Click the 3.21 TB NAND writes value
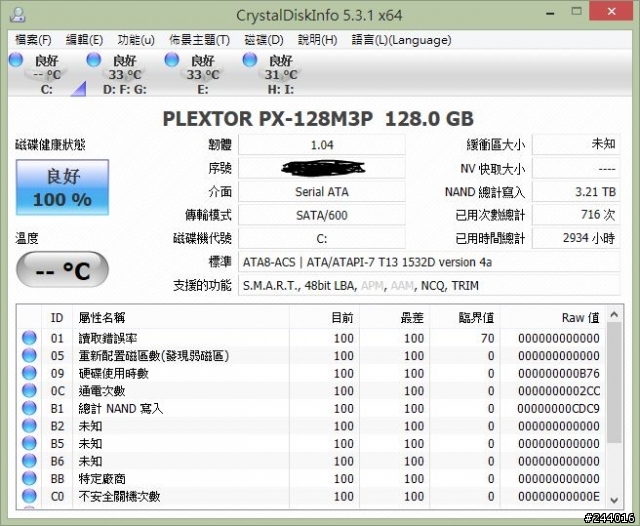640x526 pixels. (x=576, y=192)
